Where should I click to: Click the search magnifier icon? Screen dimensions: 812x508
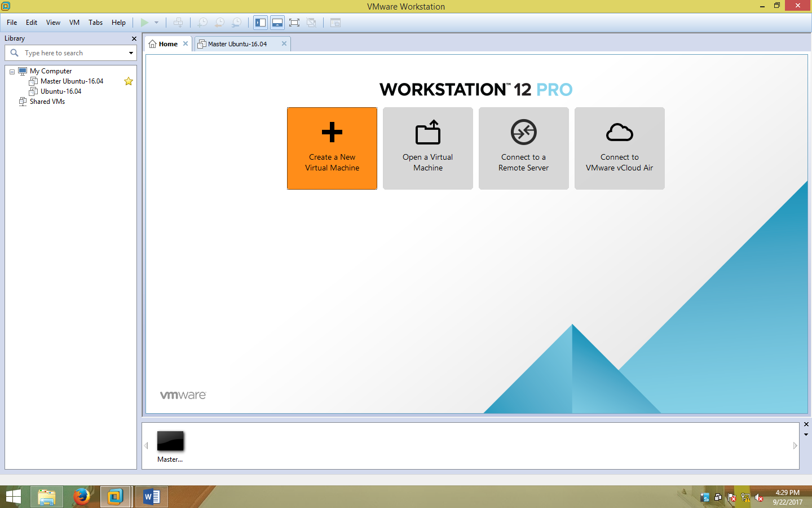coord(14,52)
